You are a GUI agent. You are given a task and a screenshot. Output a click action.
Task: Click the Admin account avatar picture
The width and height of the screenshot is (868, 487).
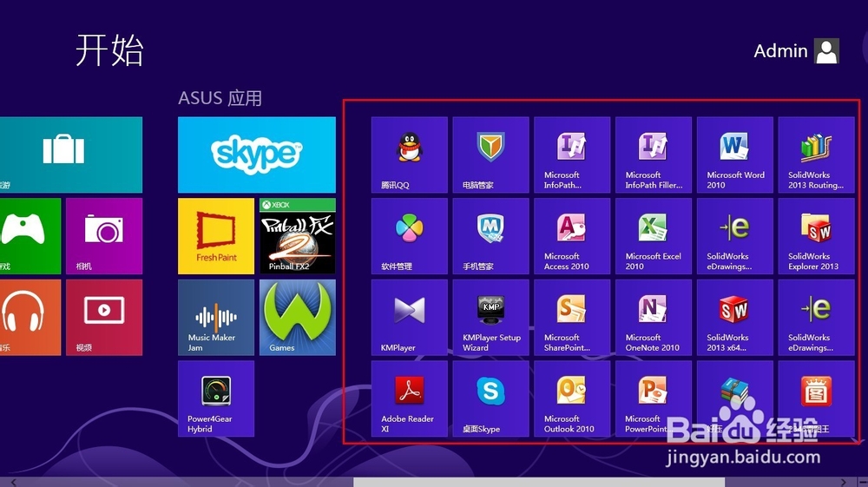click(826, 51)
